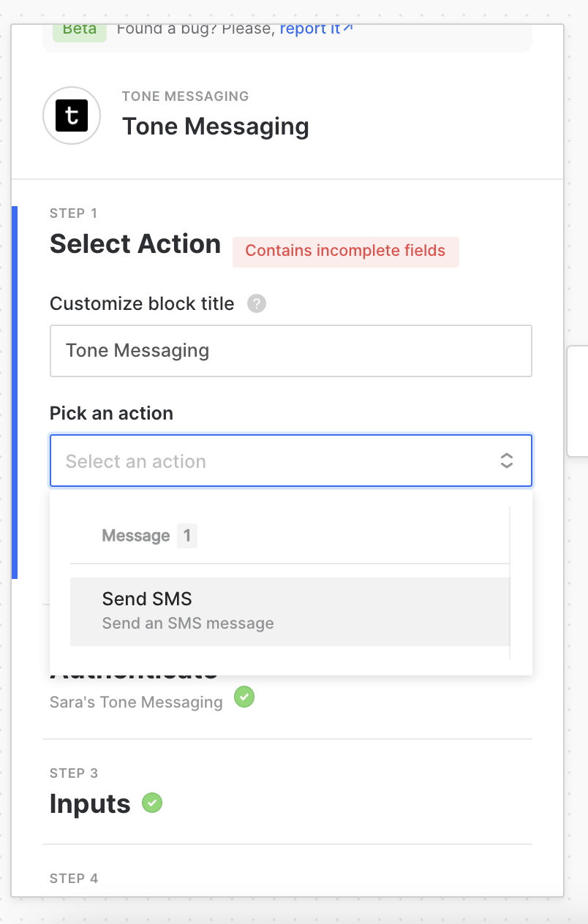588x924 pixels.
Task: Open the report it link
Action: click(310, 29)
